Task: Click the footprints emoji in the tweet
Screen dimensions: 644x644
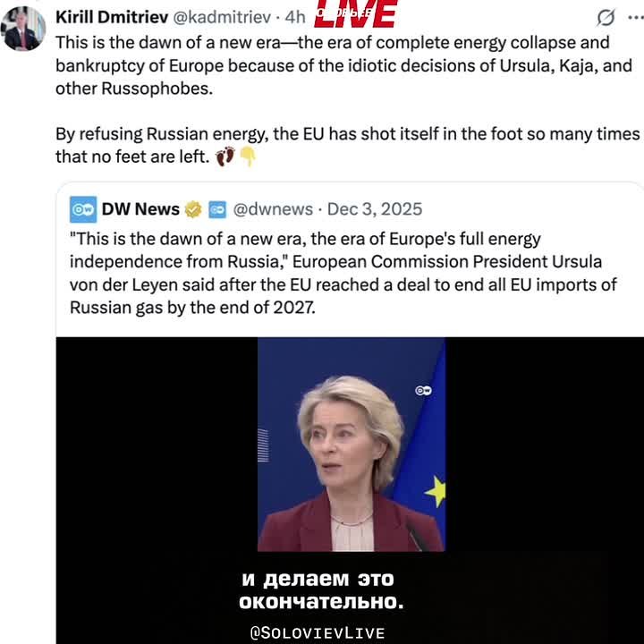Action: click(225, 157)
